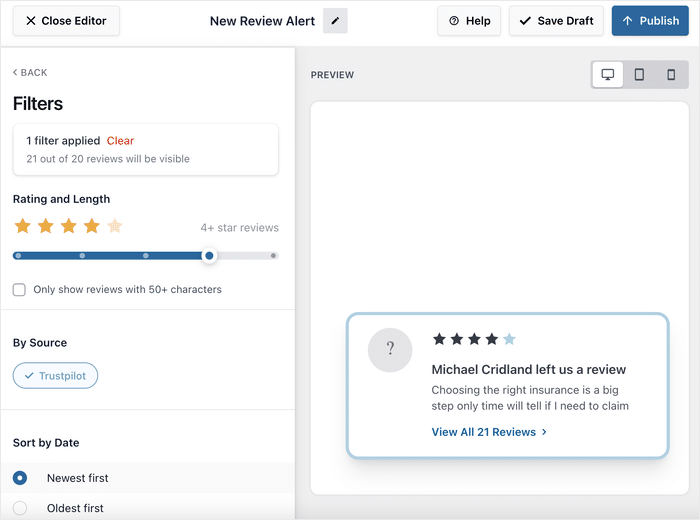
Task: Select Newest first sort option
Action: (20, 478)
